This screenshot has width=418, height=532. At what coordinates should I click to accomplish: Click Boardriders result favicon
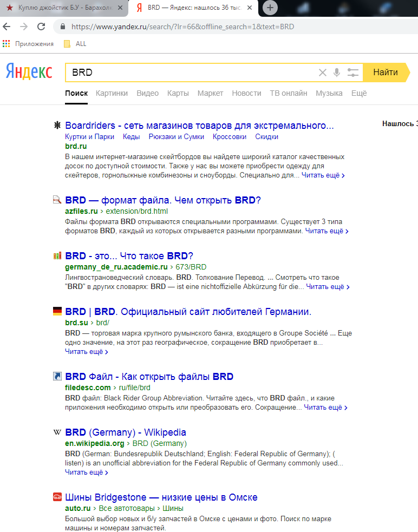pos(57,125)
